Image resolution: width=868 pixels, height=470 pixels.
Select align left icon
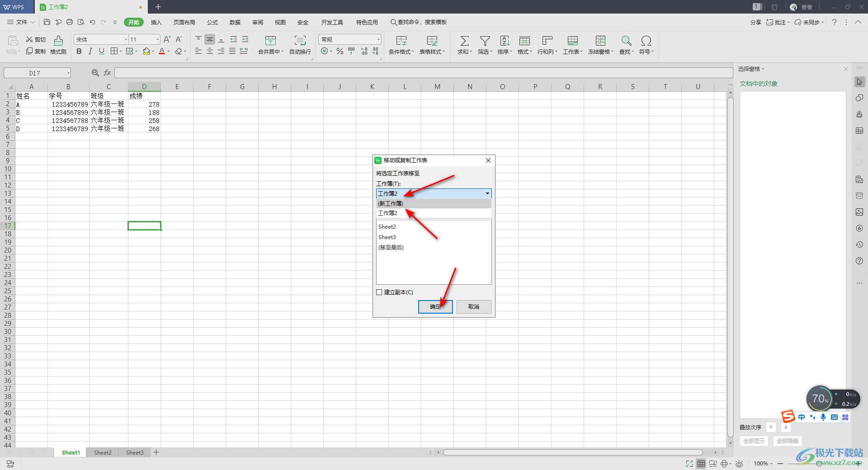[x=198, y=51]
